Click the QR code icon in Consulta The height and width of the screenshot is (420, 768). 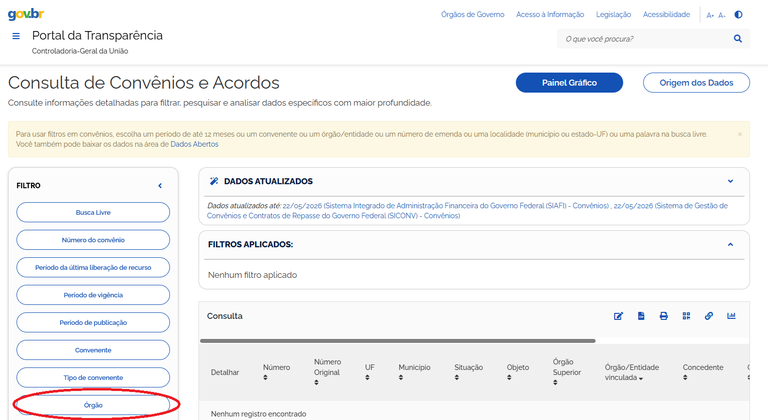click(x=686, y=316)
